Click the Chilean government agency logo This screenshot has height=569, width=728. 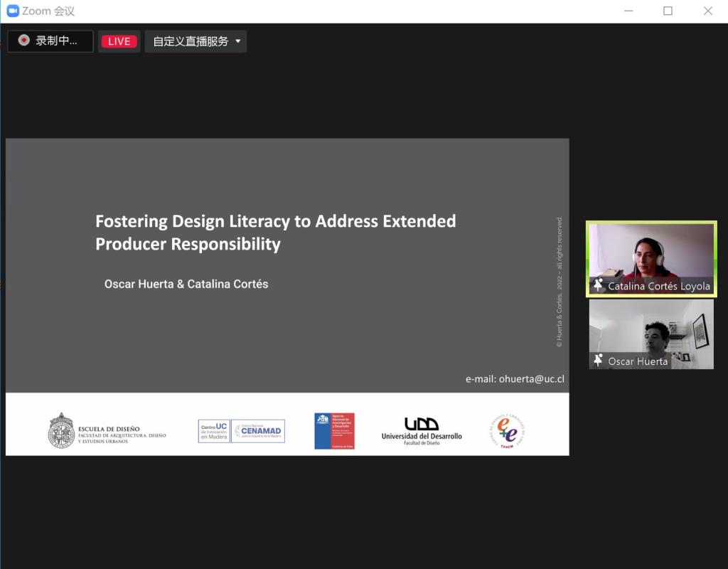click(334, 431)
